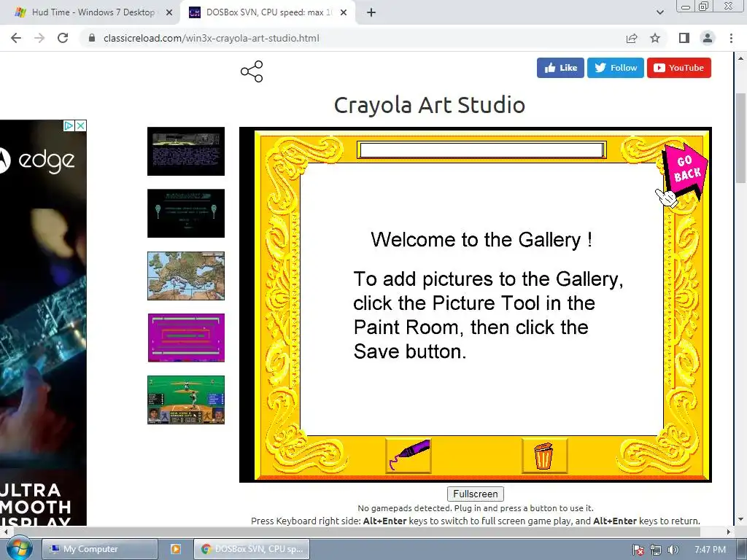
Task: Click the Windows Start button
Action: (19, 548)
